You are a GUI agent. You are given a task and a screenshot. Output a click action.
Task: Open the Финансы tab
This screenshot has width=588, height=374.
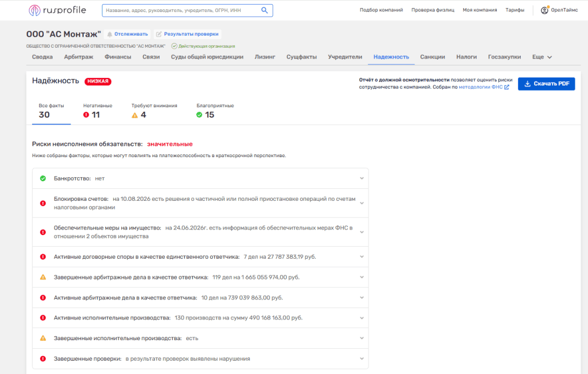[x=118, y=57]
